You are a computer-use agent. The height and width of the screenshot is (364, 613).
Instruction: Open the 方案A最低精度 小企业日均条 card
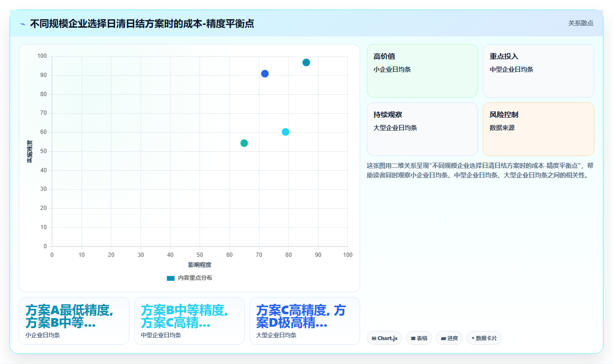tap(74, 321)
